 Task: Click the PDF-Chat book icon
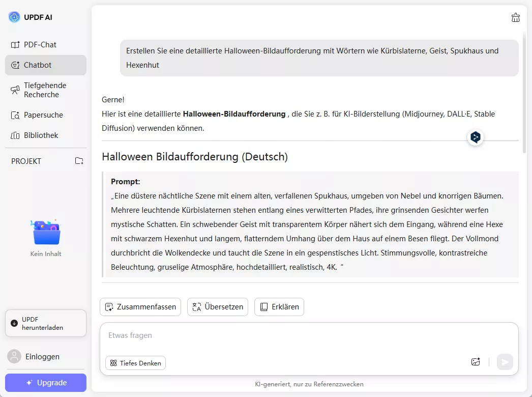point(15,45)
